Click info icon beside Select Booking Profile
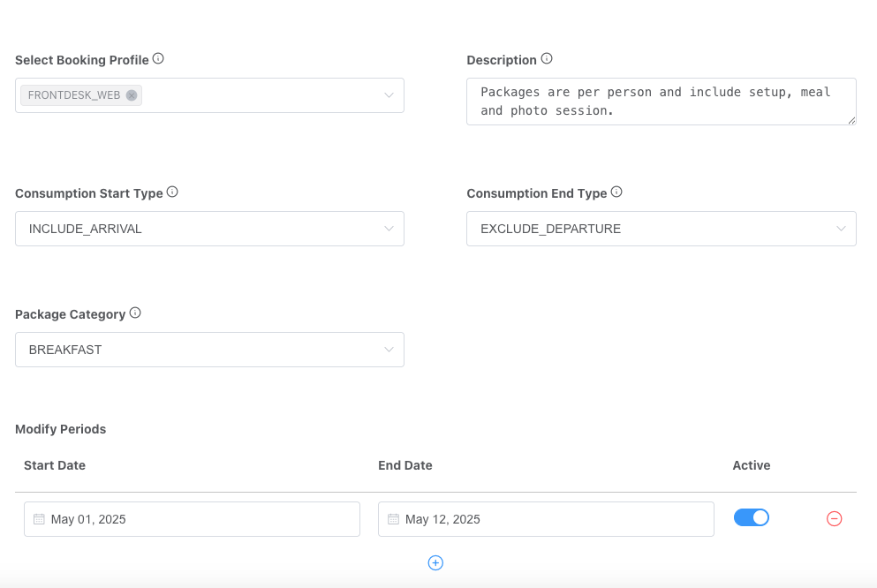Viewport: 877px width, 588px height. click(158, 59)
